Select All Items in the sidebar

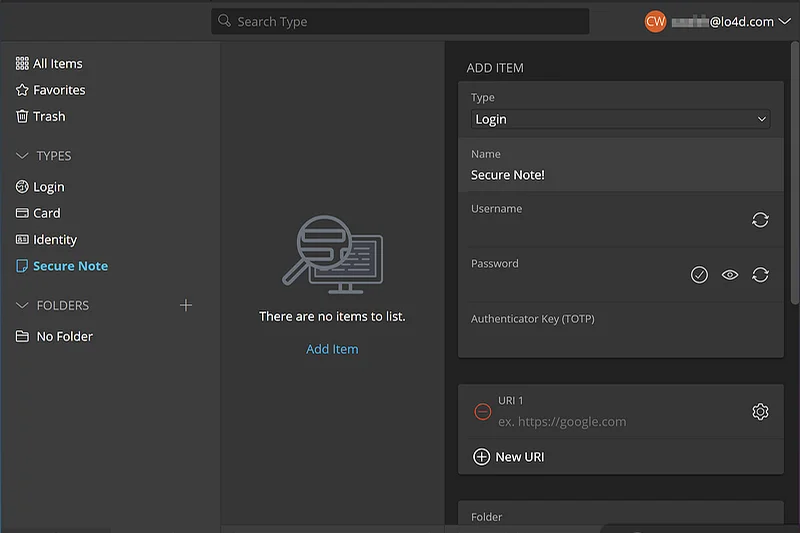tap(57, 64)
